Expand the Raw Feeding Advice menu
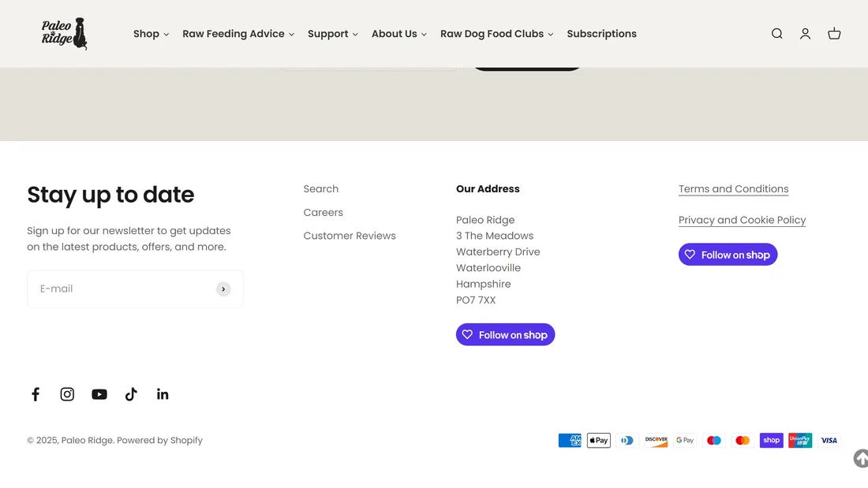Viewport: 868px width, 488px height. click(238, 34)
